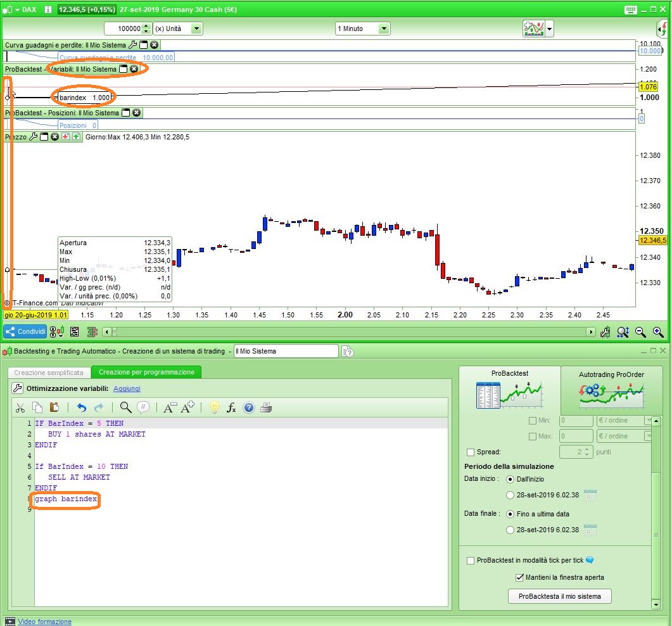Click the red down arrow icon in Prezzo panel
The image size is (672, 626).
coord(66,137)
